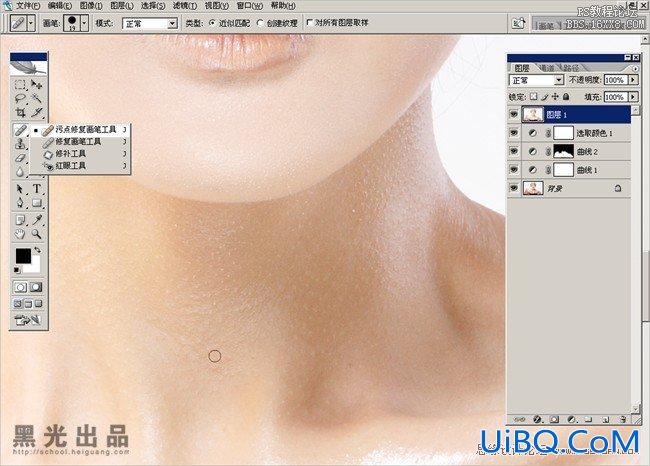Open 文件(F) menu
Viewport: 650px width, 466px height.
click(x=28, y=6)
